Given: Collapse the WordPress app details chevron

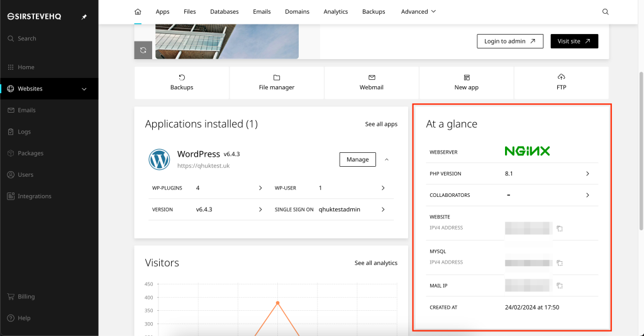Looking at the screenshot, I should pyautogui.click(x=387, y=159).
